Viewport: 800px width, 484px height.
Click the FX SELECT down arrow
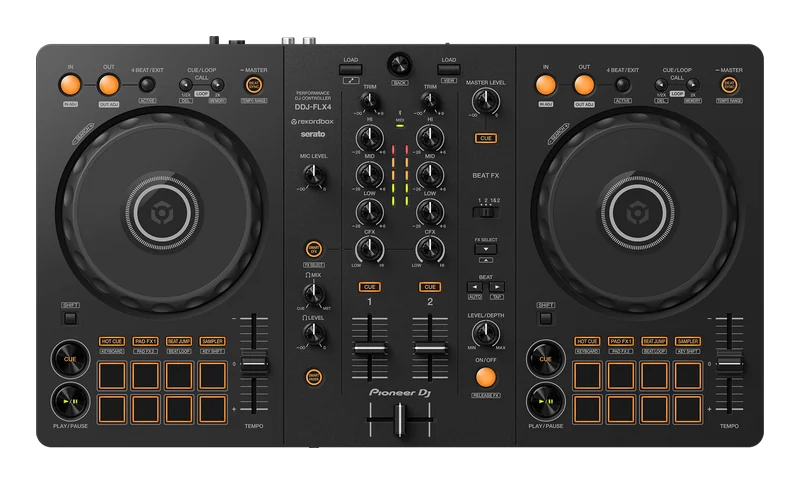point(486,249)
